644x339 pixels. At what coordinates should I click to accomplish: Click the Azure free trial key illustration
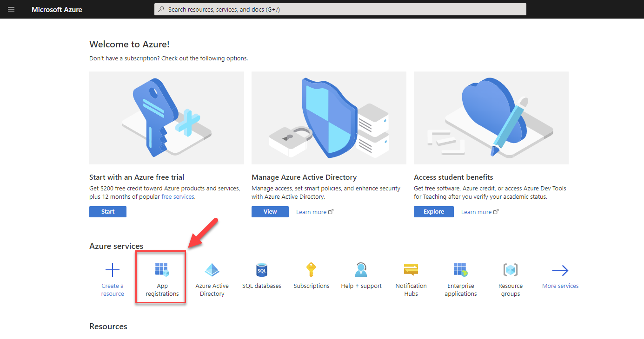(x=166, y=118)
